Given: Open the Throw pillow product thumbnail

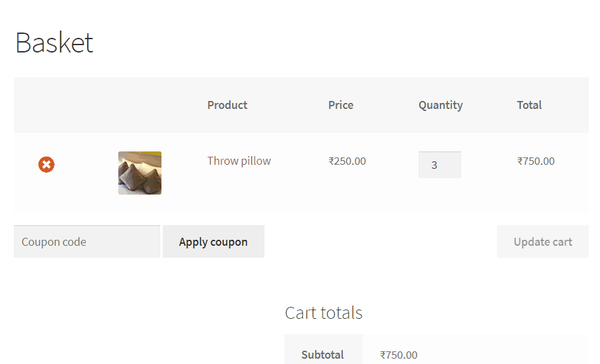Looking at the screenshot, I should 140,173.
